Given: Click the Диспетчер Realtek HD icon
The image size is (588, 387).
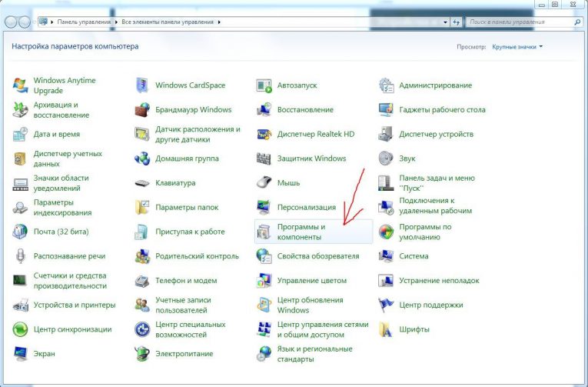Looking at the screenshot, I should tap(264, 135).
